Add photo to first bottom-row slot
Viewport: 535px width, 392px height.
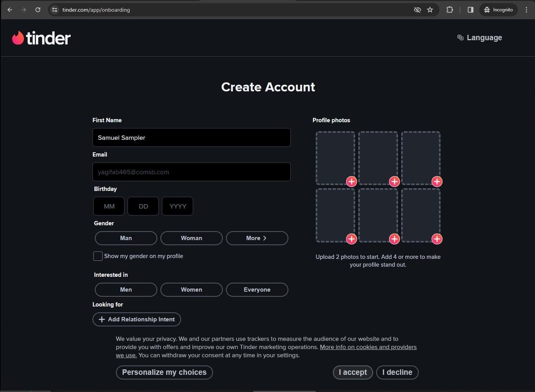351,239
